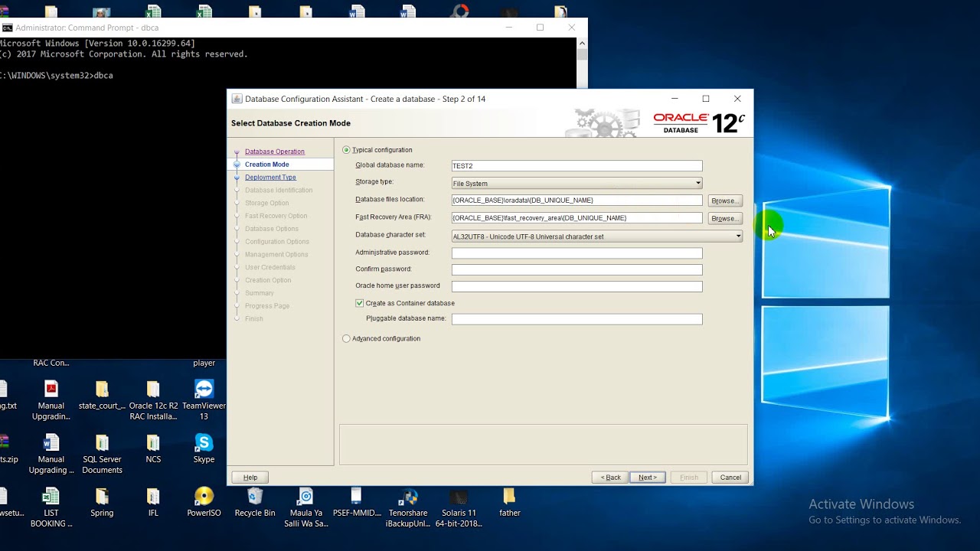Click the Next button
This screenshot has width=980, height=551.
(648, 478)
